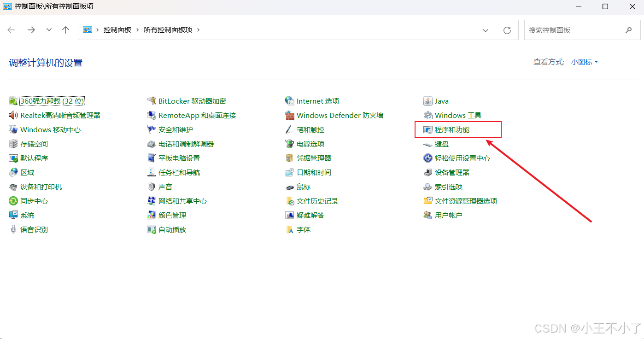Open the 声音 speaker icon
The width and height of the screenshot is (644, 339).
click(x=152, y=187)
